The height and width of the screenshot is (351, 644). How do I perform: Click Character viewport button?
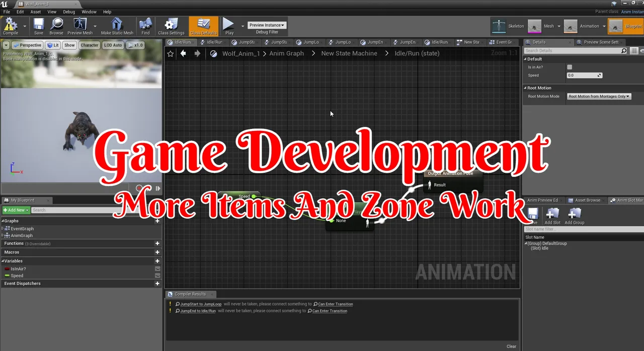(x=90, y=45)
